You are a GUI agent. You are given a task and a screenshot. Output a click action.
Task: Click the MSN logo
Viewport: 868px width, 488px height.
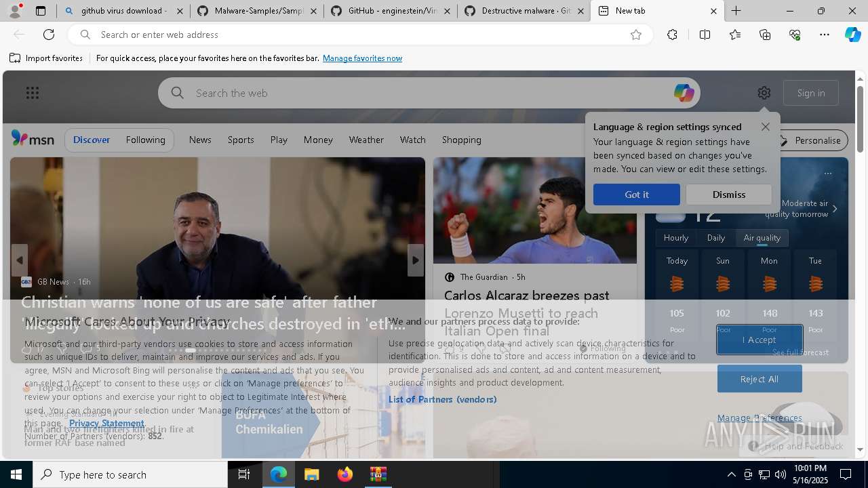point(33,139)
